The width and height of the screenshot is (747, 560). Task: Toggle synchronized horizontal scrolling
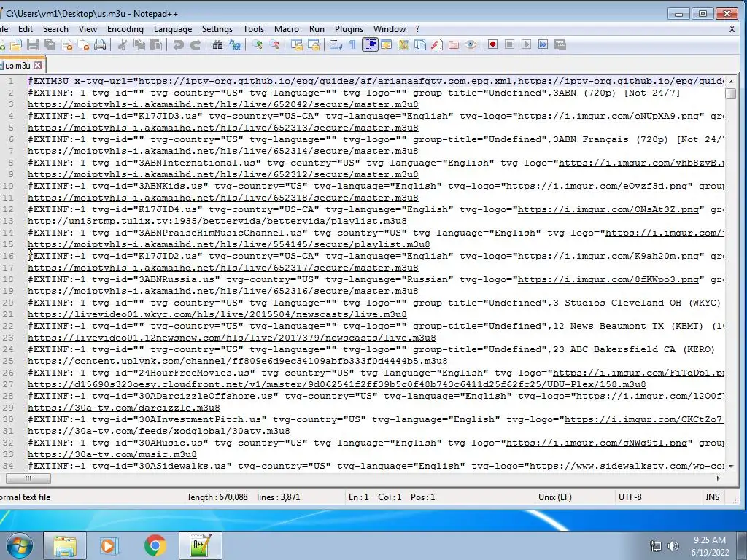314,44
